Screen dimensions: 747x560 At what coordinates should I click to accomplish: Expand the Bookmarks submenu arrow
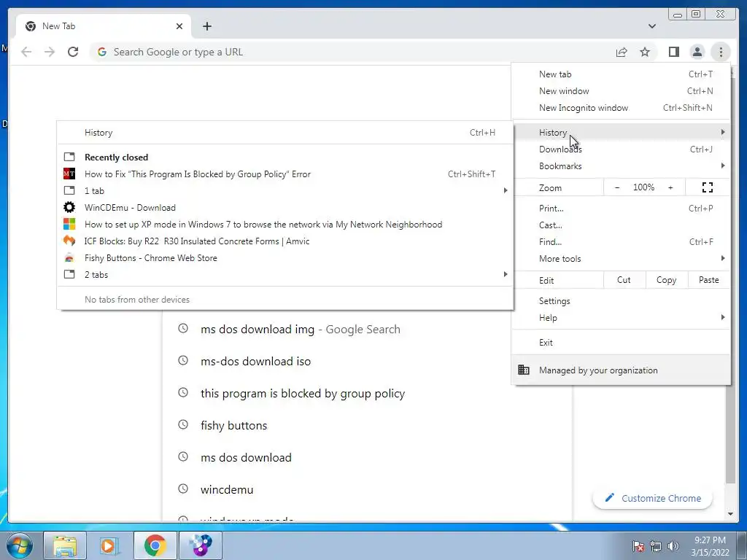click(723, 166)
